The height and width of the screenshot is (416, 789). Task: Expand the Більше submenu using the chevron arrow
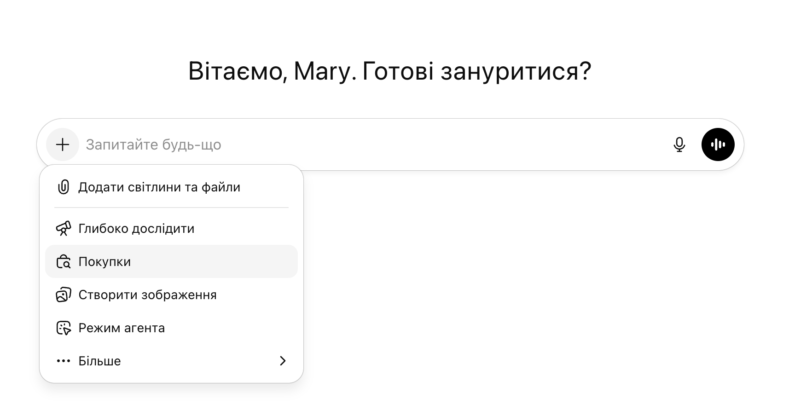[x=282, y=361]
